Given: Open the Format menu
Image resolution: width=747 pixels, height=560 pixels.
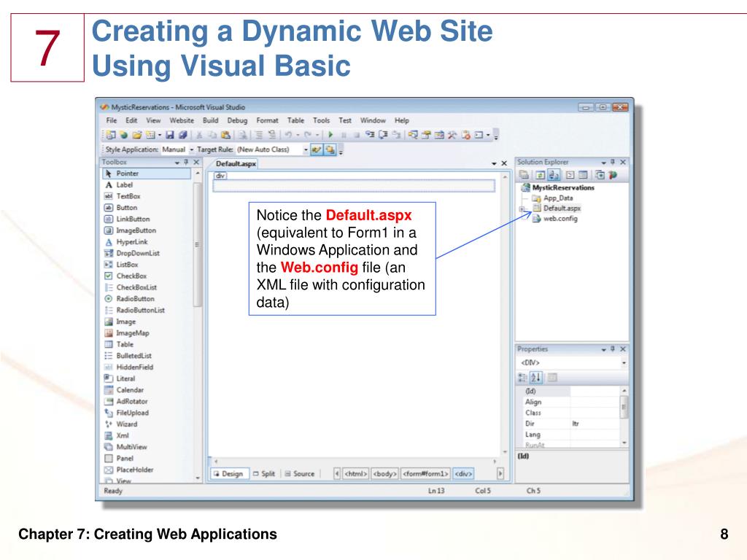Looking at the screenshot, I should pos(267,120).
